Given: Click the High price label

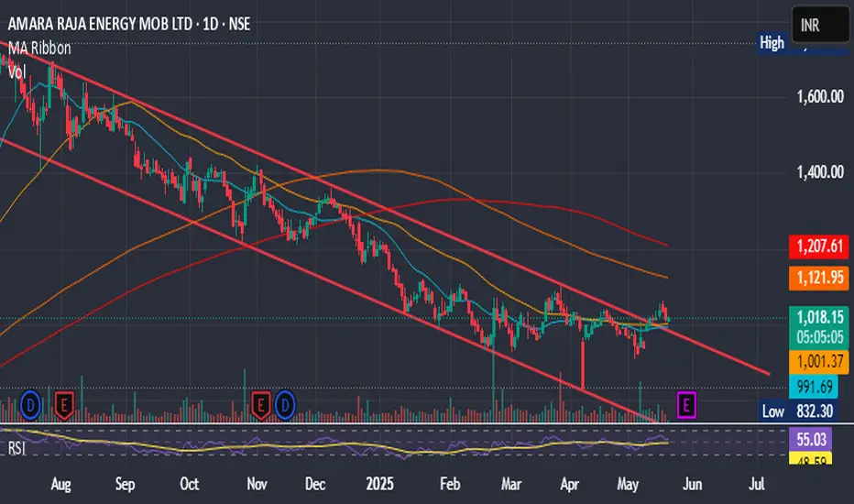Looking at the screenshot, I should coord(772,42).
